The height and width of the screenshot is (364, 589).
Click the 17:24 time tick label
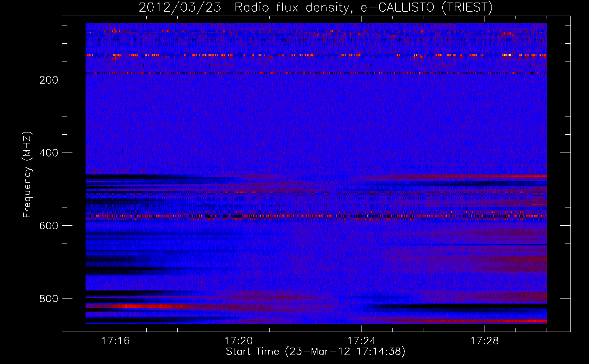tap(361, 341)
